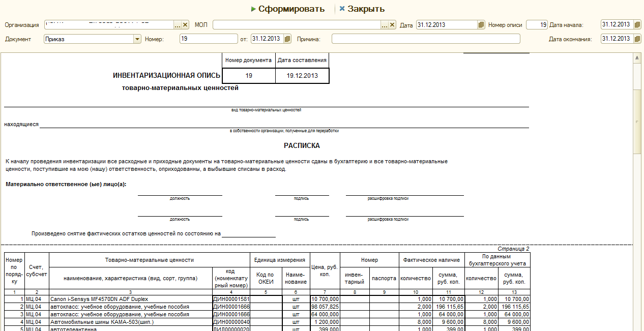Click the Дата input field
The width and height of the screenshot is (644, 331).
pyautogui.click(x=447, y=24)
